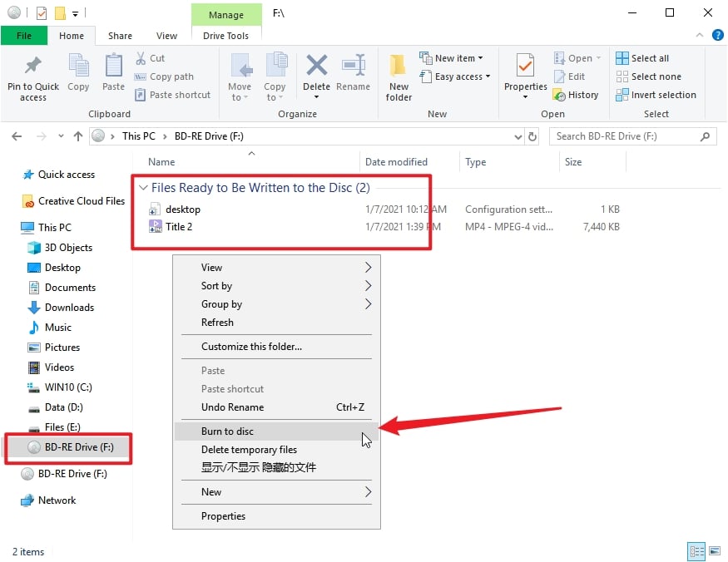Screen dimensions: 728x562
Task: Select Delete temporary files menu entry
Action: click(249, 450)
